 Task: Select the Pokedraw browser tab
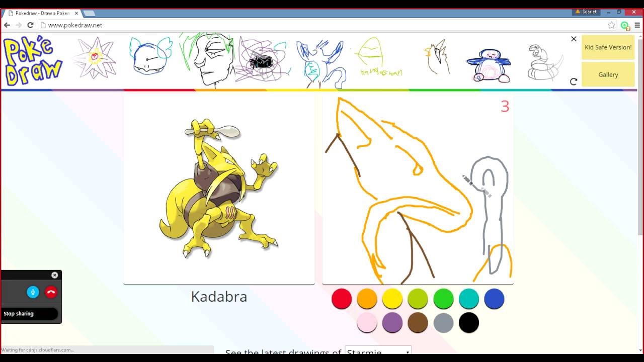pyautogui.click(x=42, y=13)
